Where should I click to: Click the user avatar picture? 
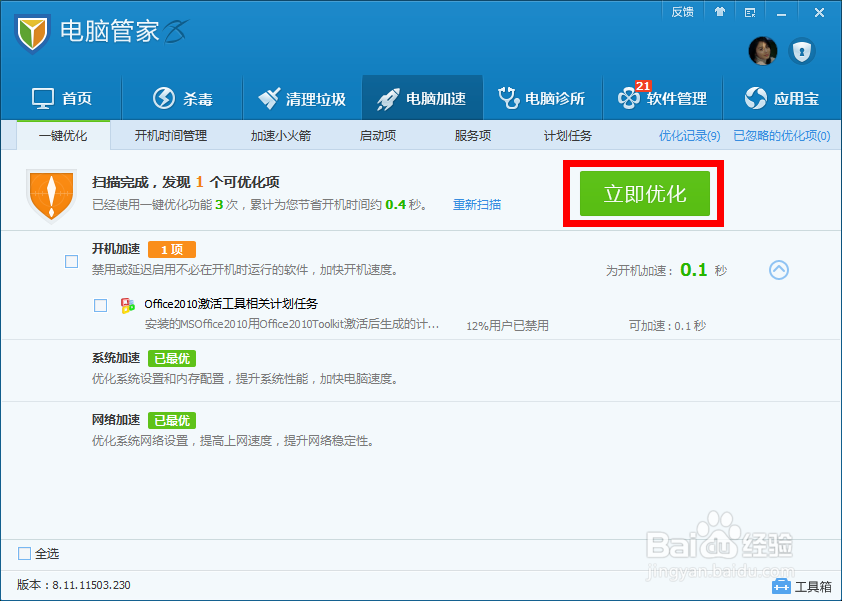pos(763,52)
